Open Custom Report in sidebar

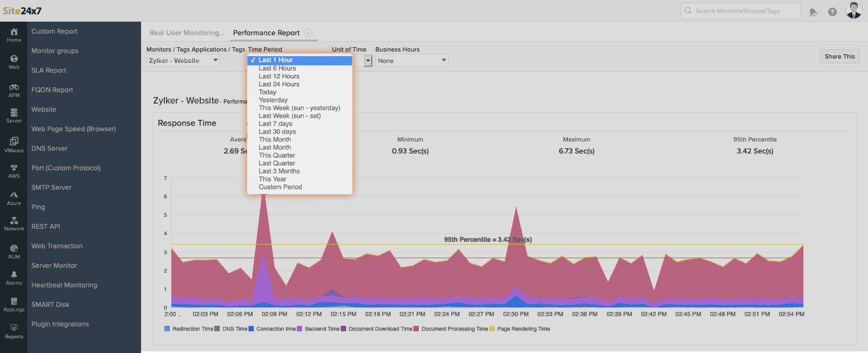(x=54, y=31)
